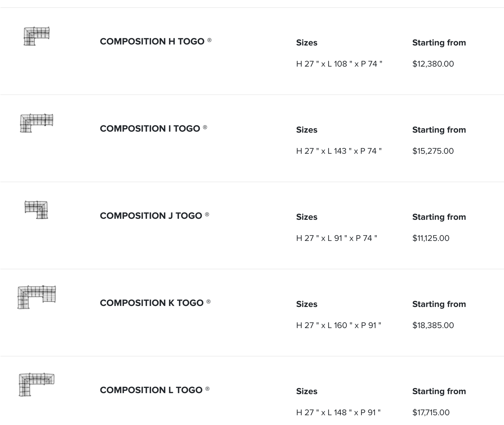
Task: Open the Composition K Togo sofa diagram
Action: point(37,297)
